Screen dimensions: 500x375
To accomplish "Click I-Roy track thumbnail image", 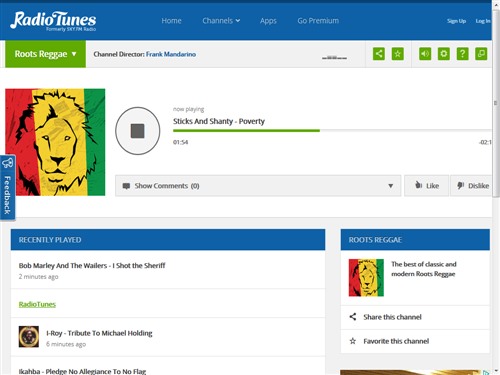I will [x=29, y=337].
